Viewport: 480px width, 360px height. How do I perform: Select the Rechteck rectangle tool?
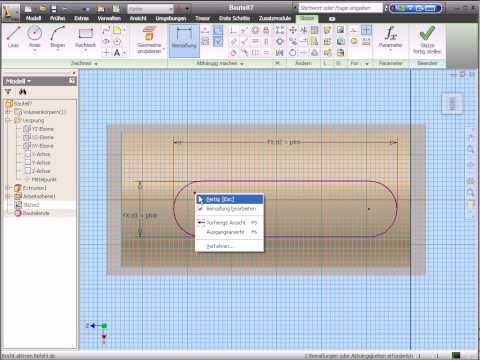click(x=85, y=37)
